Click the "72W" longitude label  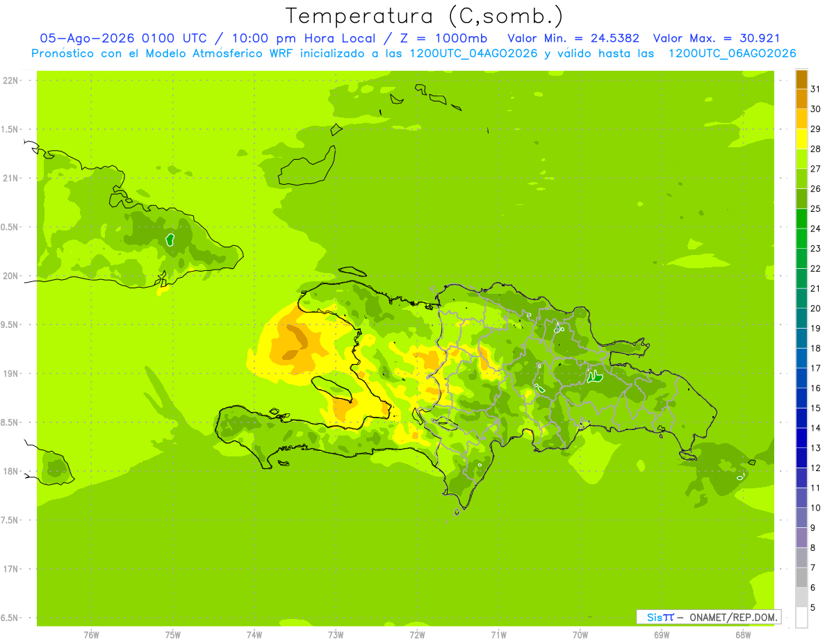point(417,634)
